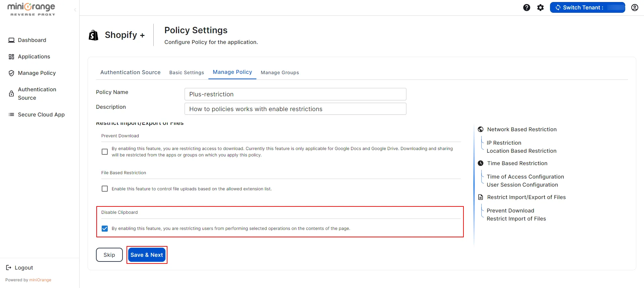
Task: Enable the Prevent Download checkbox
Action: (105, 152)
